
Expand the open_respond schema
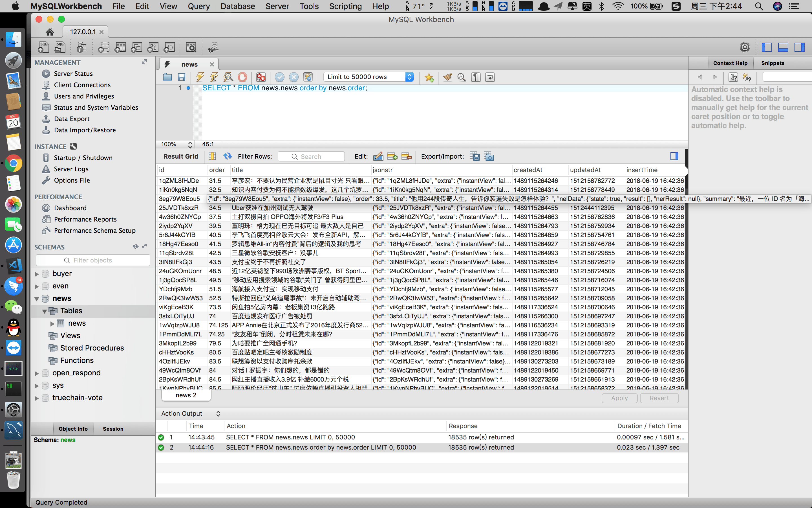tap(37, 373)
